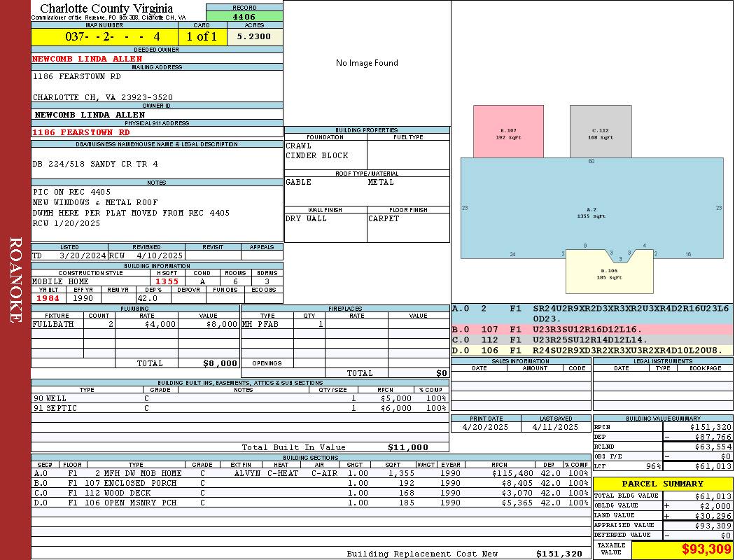
Task: Click effective year 1990 under EFF YR
Action: click(x=83, y=298)
